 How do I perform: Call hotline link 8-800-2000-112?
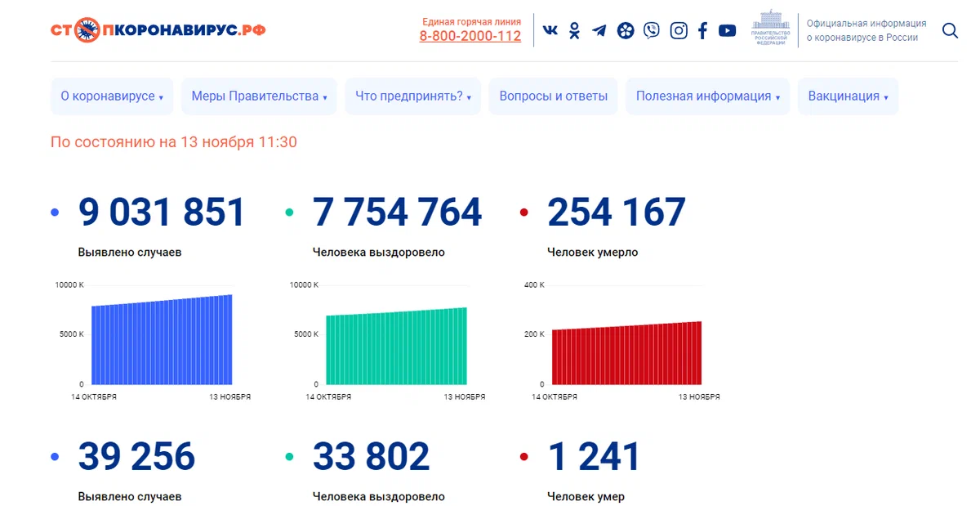[x=470, y=36]
